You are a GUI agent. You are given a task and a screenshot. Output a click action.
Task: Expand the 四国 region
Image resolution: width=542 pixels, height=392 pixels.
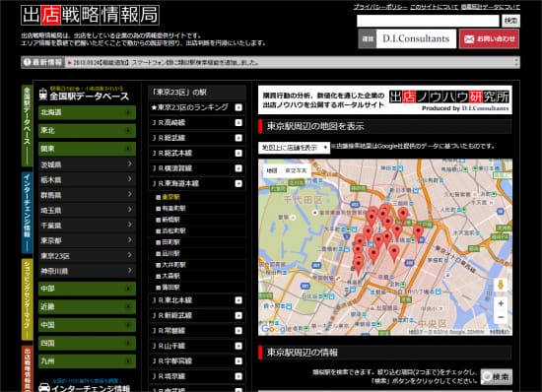tap(87, 343)
